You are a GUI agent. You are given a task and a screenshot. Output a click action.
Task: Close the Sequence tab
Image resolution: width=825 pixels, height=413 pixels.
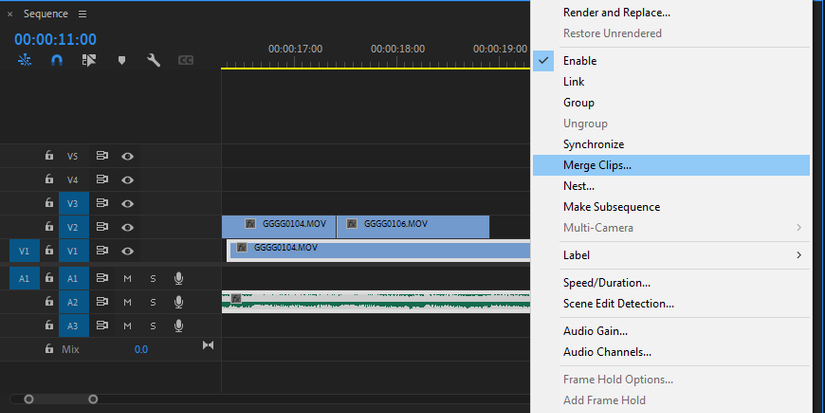click(x=10, y=14)
